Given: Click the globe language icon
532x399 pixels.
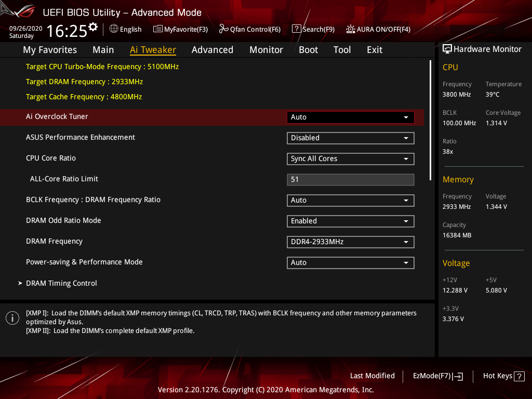Looking at the screenshot, I should (x=114, y=29).
